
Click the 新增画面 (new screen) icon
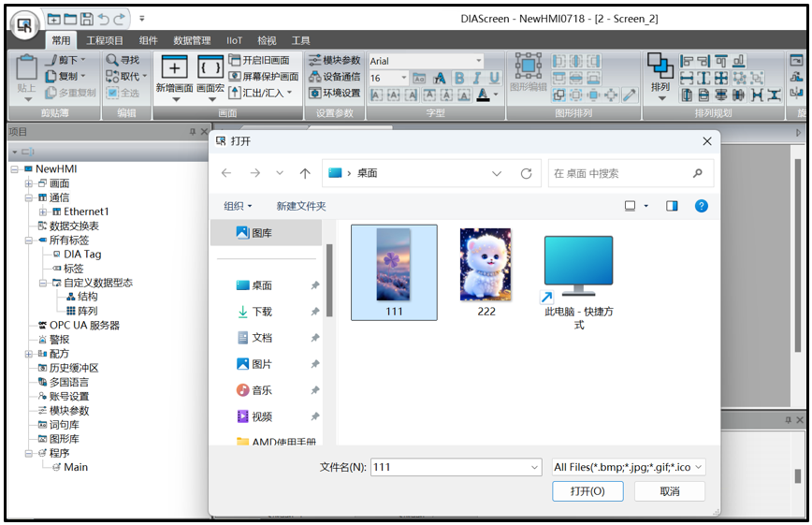(174, 68)
